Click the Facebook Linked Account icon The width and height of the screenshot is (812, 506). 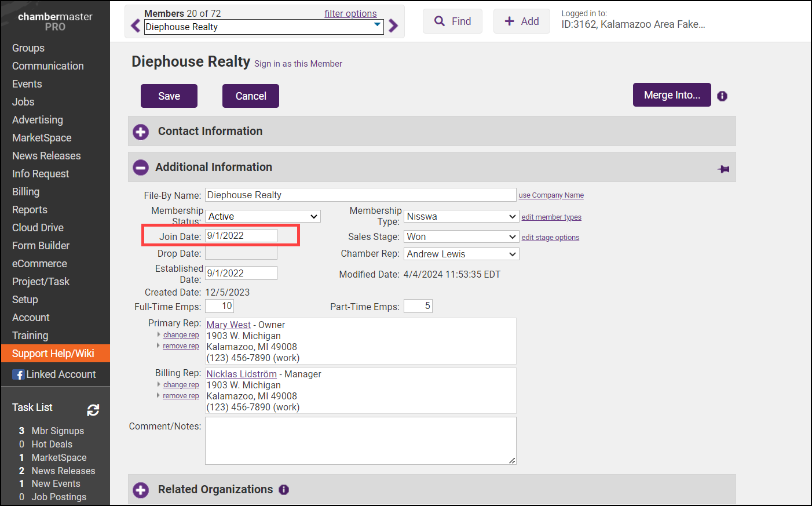tap(19, 375)
